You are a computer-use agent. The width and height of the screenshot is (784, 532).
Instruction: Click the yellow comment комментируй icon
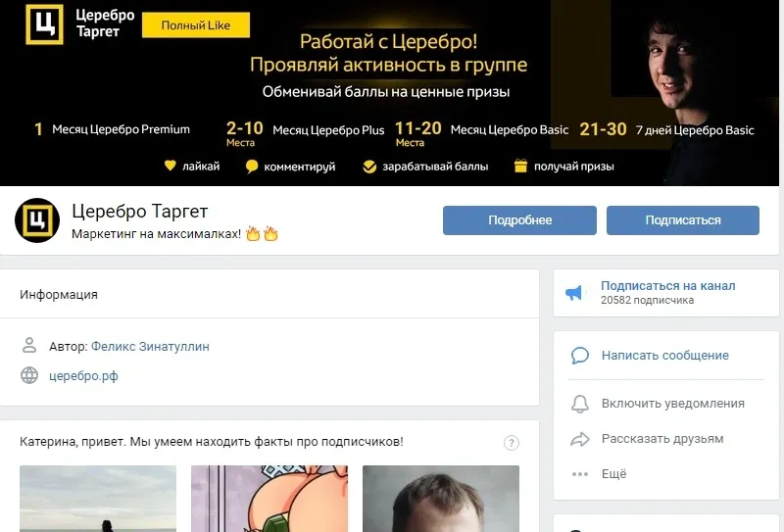(x=252, y=167)
